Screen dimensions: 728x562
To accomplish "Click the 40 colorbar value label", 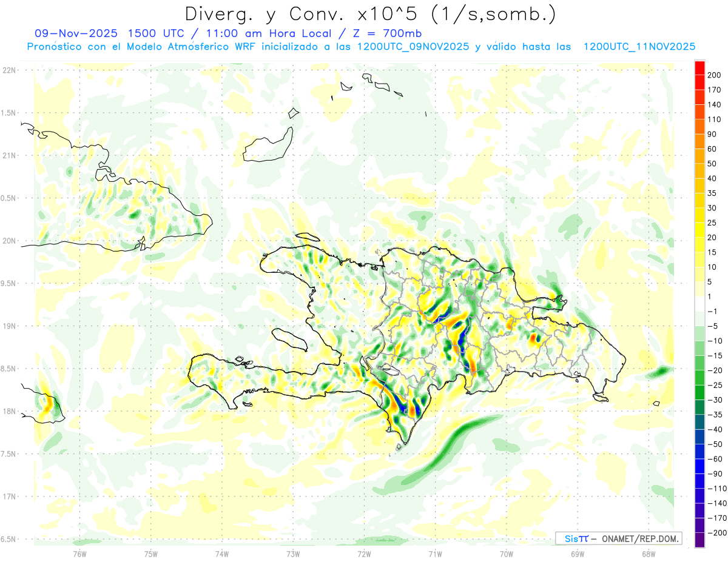I will pos(712,178).
